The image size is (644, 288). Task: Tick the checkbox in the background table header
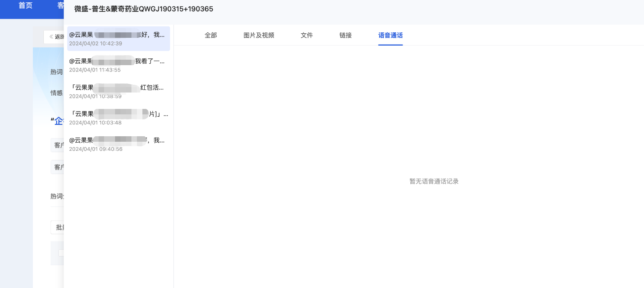[x=61, y=253]
